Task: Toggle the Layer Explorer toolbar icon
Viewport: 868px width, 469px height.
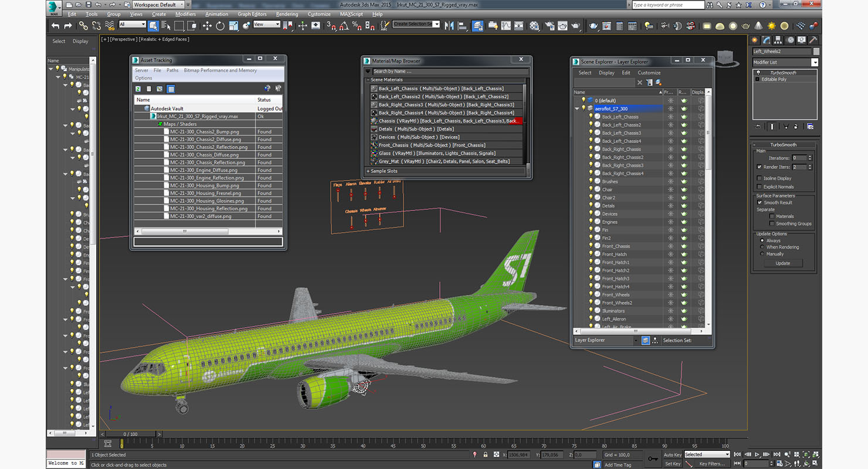Action: click(477, 26)
